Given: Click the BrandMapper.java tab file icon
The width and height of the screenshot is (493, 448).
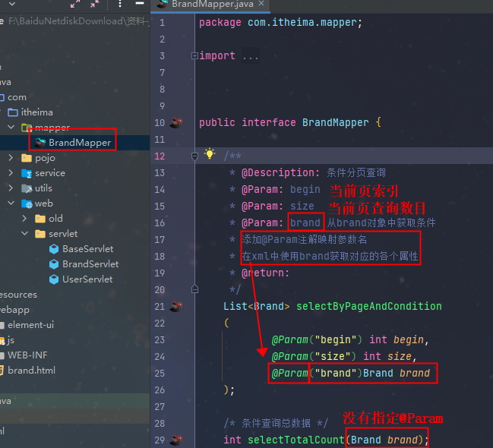Looking at the screenshot, I should [163, 4].
